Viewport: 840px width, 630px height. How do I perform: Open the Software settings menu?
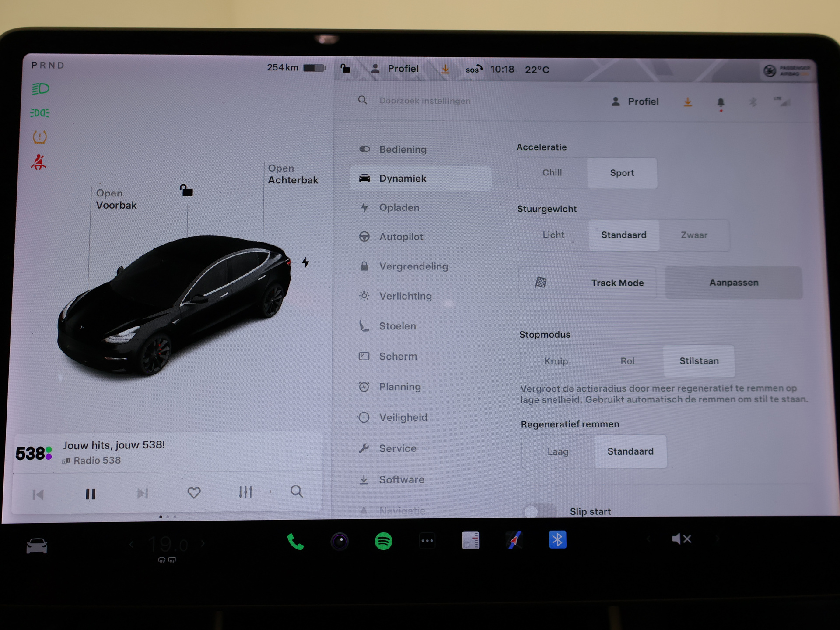pos(420,479)
